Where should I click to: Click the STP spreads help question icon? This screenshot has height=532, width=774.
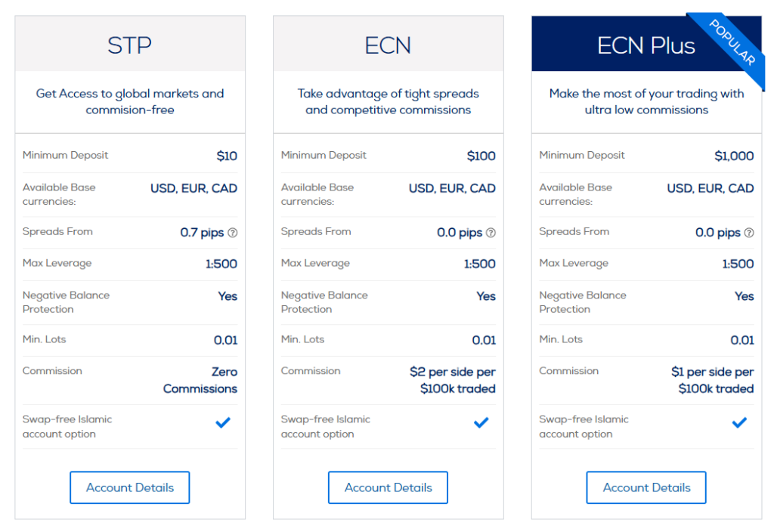pyautogui.click(x=233, y=233)
